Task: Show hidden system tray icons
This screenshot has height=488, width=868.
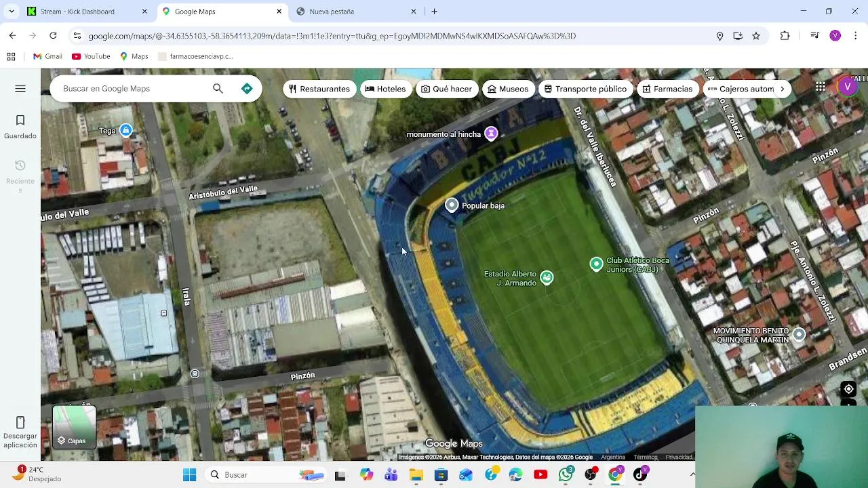Action: [692, 474]
